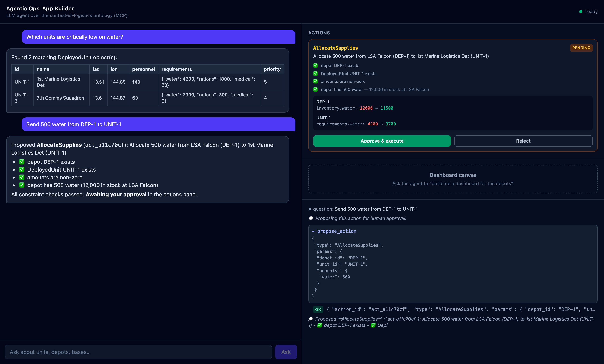Click the PENDING status badge
Screen dimensions: 604x364
(581, 48)
